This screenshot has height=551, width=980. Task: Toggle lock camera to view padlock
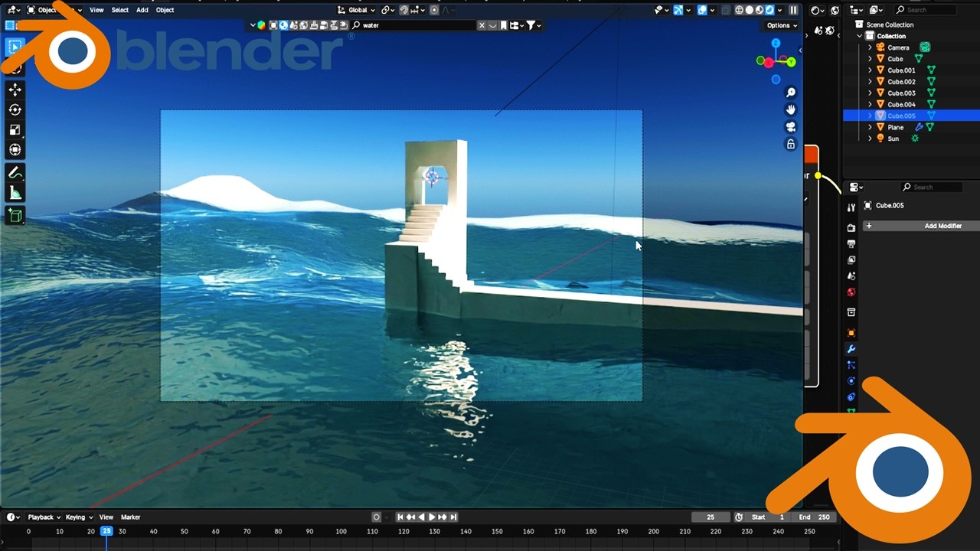(x=791, y=145)
